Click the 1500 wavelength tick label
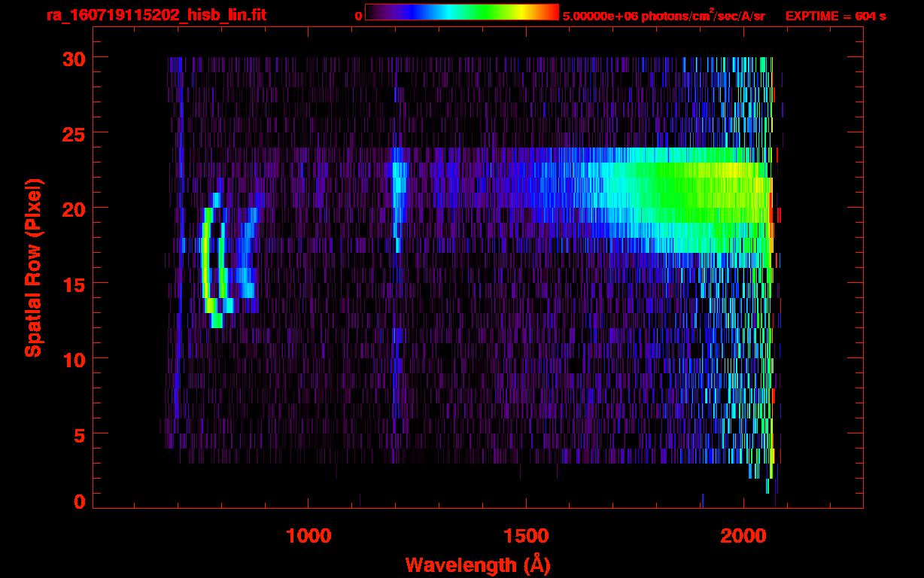This screenshot has height=578, width=924. pyautogui.click(x=526, y=536)
